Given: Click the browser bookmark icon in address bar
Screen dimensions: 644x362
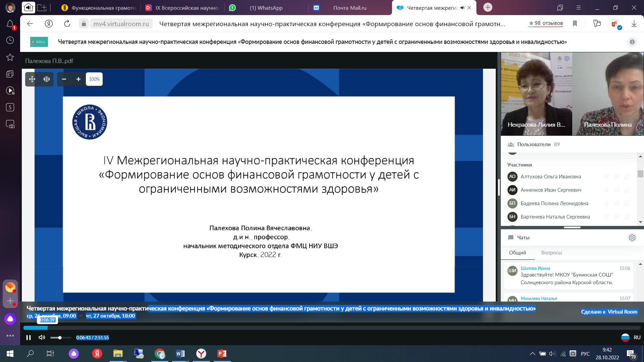Looking at the screenshot, I should (x=575, y=23).
